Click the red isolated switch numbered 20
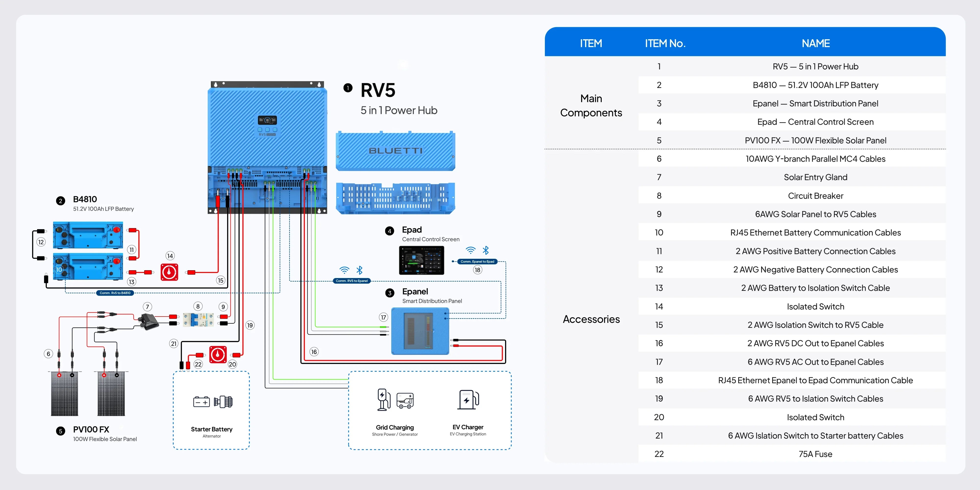Screen dimensions: 980x490 tap(218, 355)
